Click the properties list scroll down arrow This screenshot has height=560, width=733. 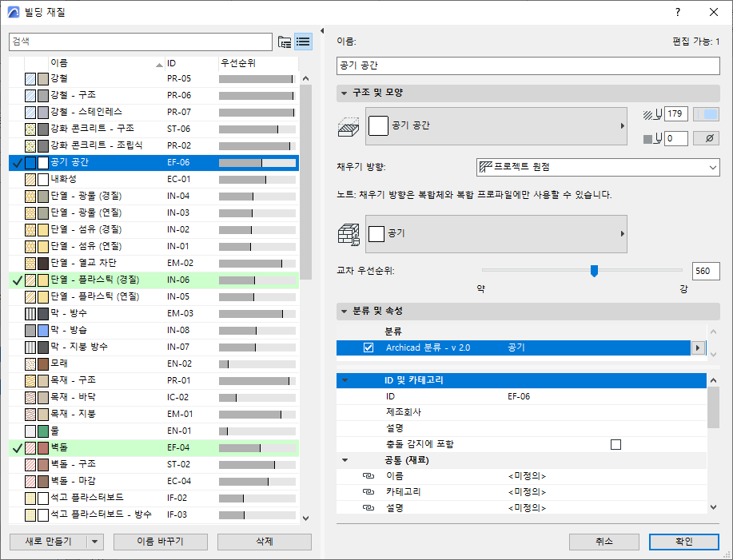pos(713,507)
